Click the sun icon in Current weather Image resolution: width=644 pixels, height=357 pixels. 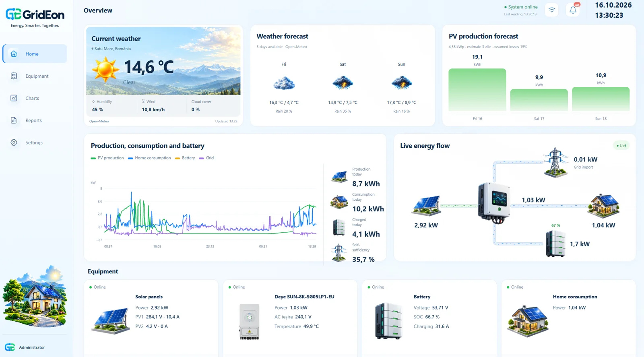point(105,69)
